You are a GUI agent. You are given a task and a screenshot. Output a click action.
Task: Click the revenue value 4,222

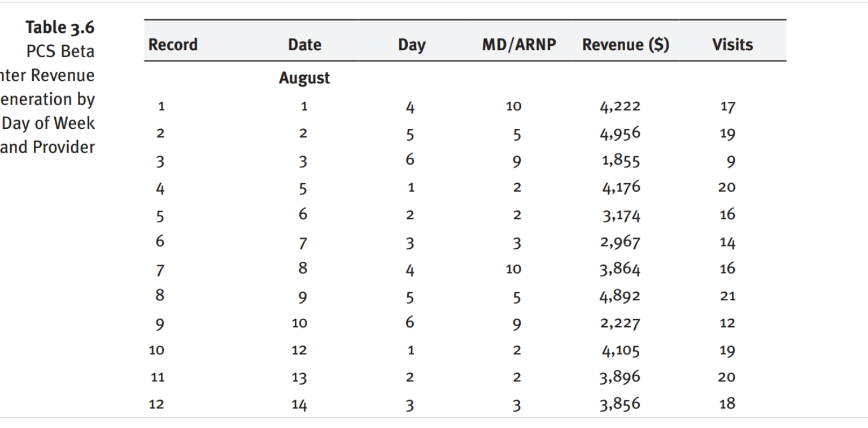coord(620,106)
